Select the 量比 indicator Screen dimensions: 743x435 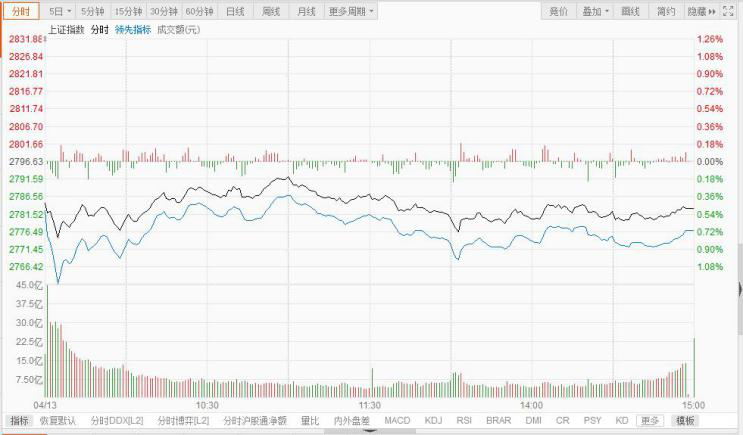point(310,421)
